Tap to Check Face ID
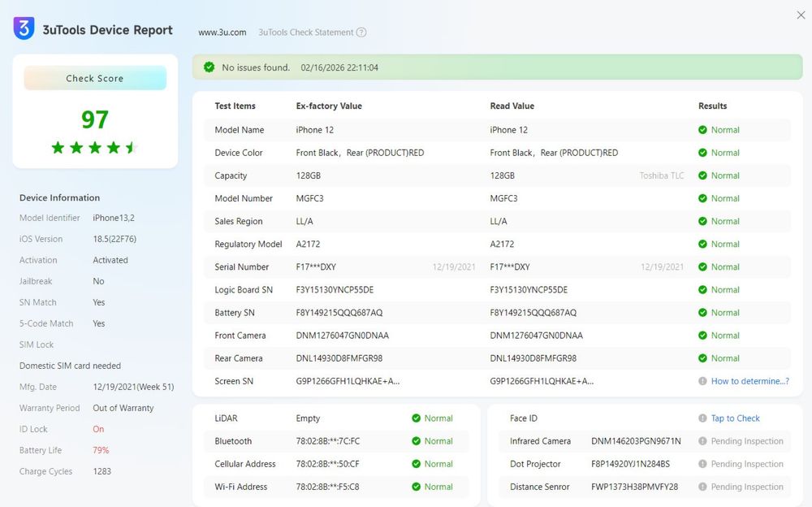Viewport: 812px width, 507px height. pyautogui.click(x=735, y=418)
